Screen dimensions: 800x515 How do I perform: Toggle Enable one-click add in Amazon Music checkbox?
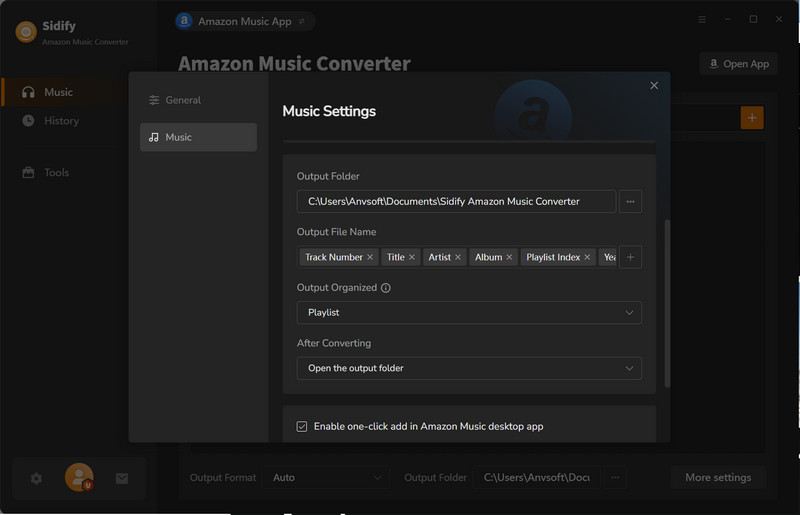coord(302,426)
